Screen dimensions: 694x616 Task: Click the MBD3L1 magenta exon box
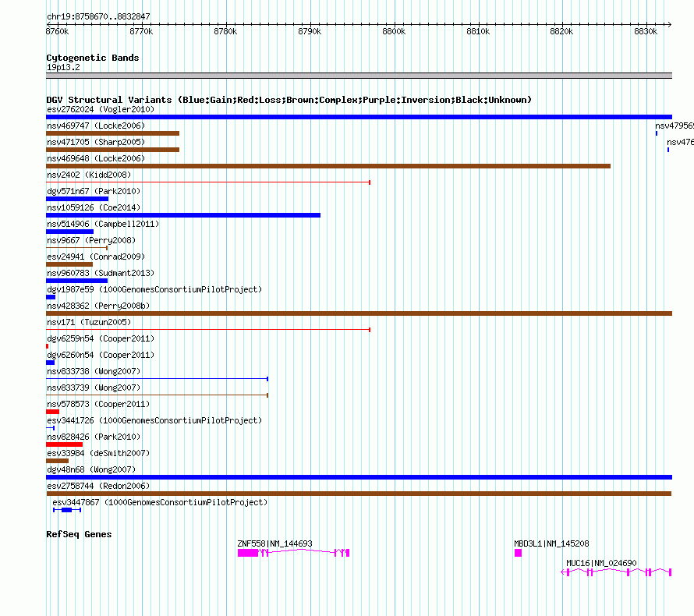(x=518, y=553)
